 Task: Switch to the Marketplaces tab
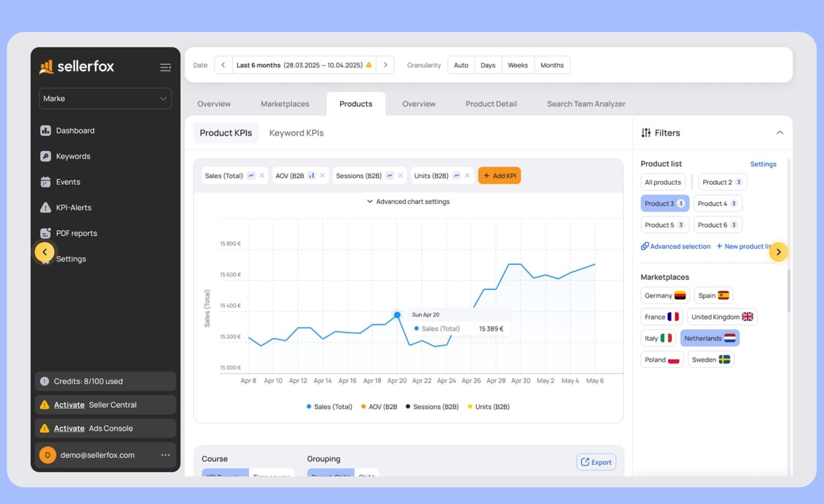pyautogui.click(x=285, y=104)
